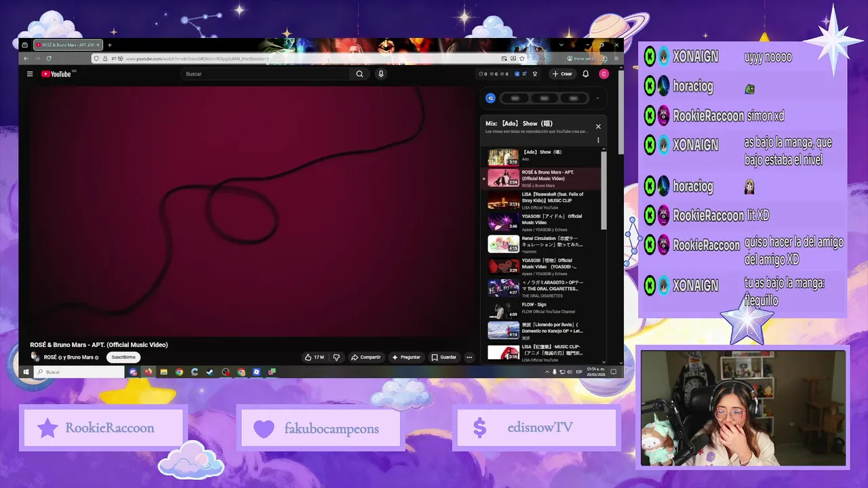Open Steam from the taskbar
The image size is (868, 488).
coord(210,371)
